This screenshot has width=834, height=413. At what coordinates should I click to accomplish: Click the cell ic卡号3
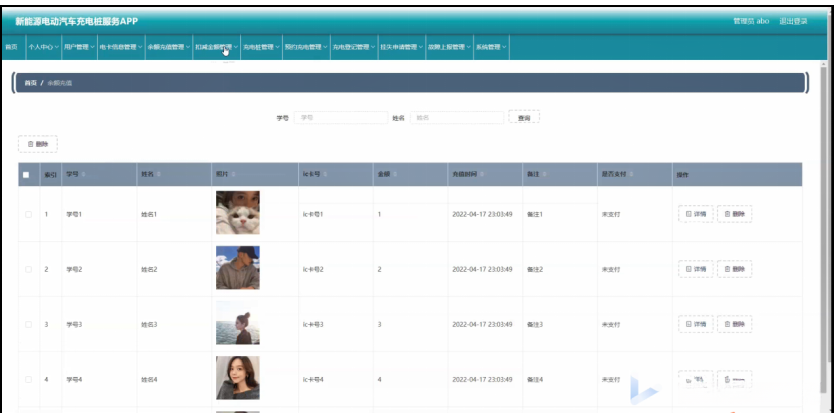[x=313, y=324]
